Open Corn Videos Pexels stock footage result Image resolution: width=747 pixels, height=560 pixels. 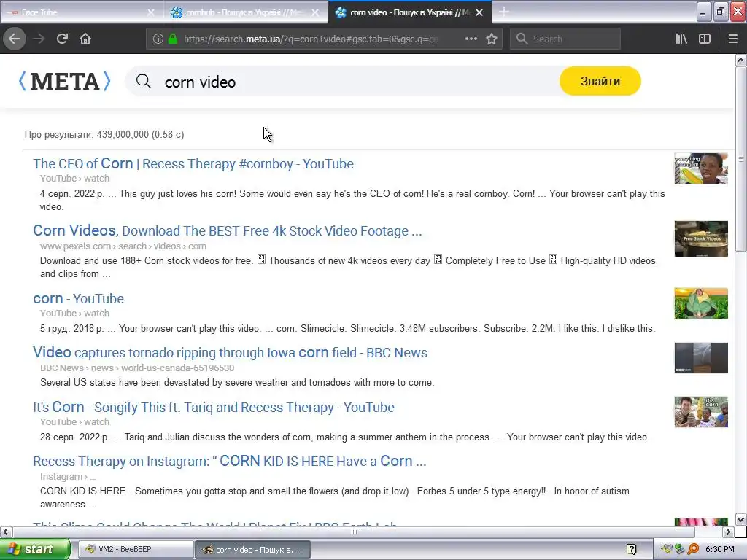tap(228, 230)
